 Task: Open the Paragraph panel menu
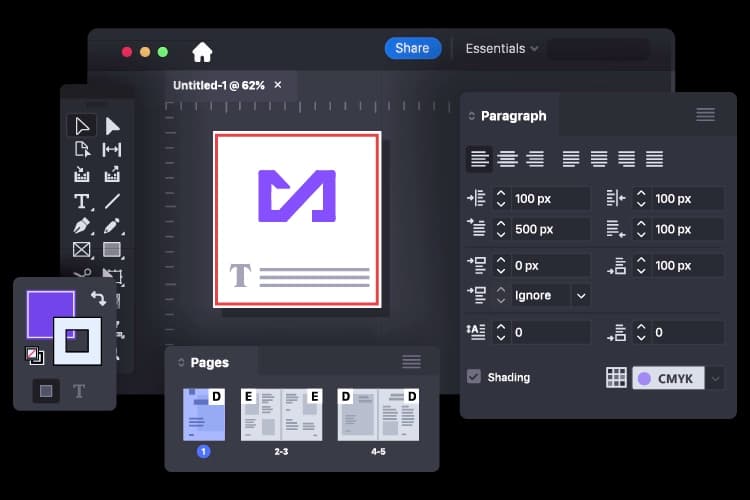tap(706, 115)
